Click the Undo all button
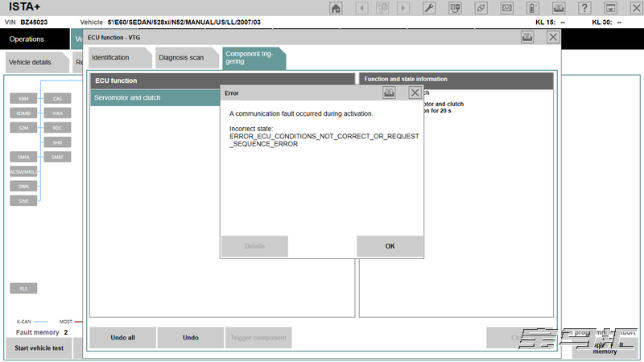The image size is (644, 362). (123, 338)
